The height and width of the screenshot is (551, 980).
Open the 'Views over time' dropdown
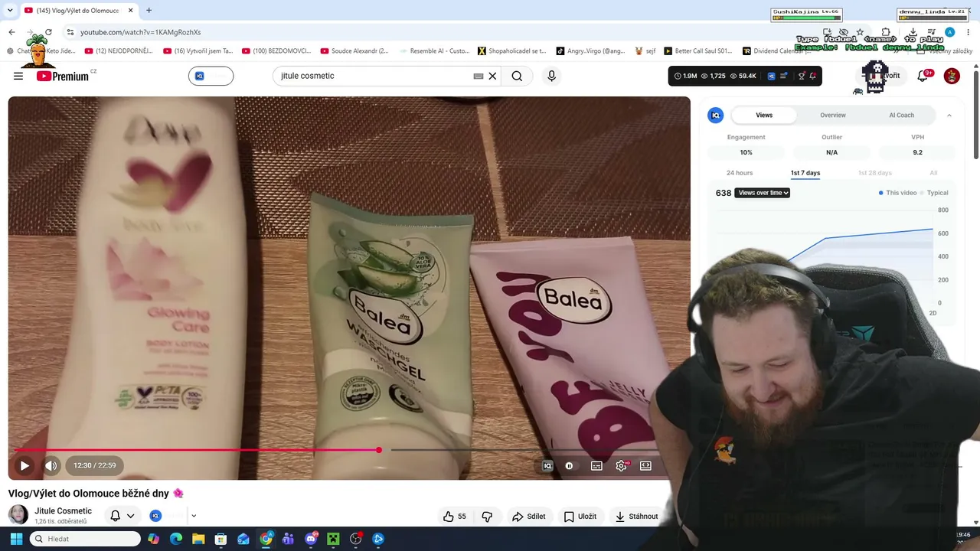click(x=762, y=193)
